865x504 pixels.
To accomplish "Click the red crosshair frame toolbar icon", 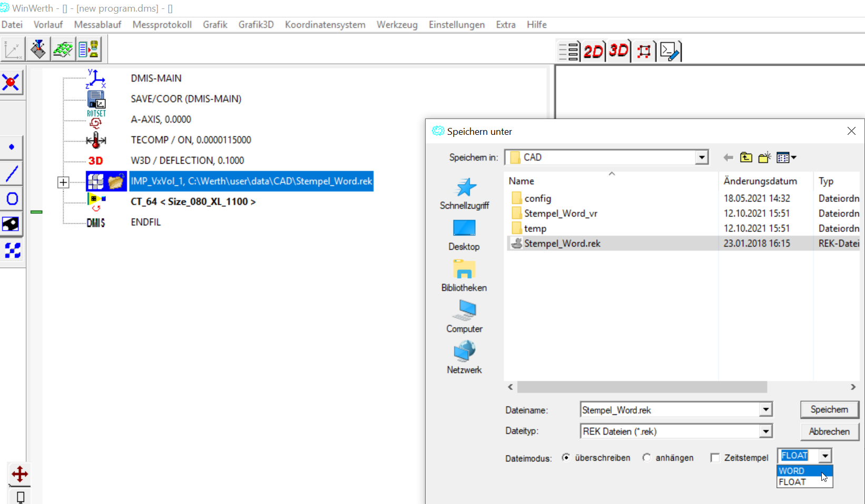I will tap(644, 51).
